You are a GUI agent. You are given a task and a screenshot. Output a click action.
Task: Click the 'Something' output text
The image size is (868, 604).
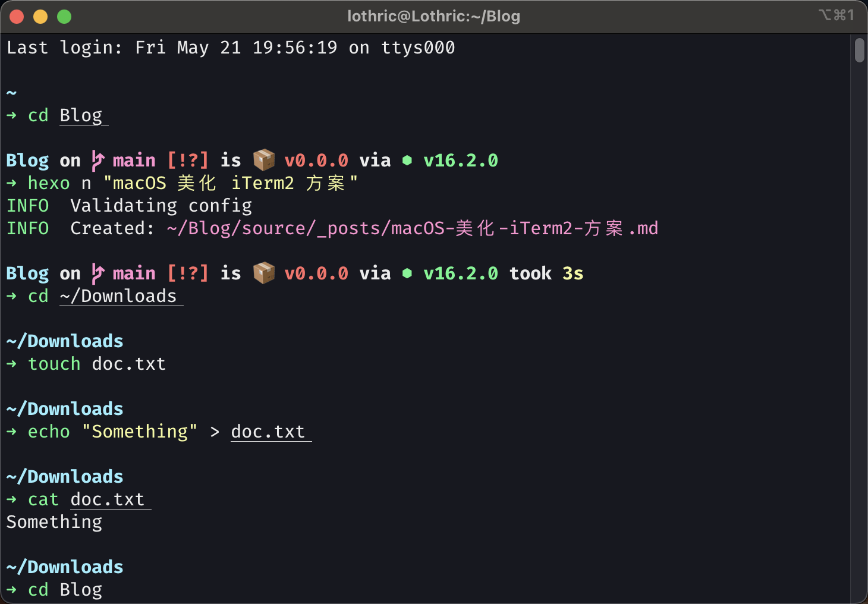click(54, 522)
